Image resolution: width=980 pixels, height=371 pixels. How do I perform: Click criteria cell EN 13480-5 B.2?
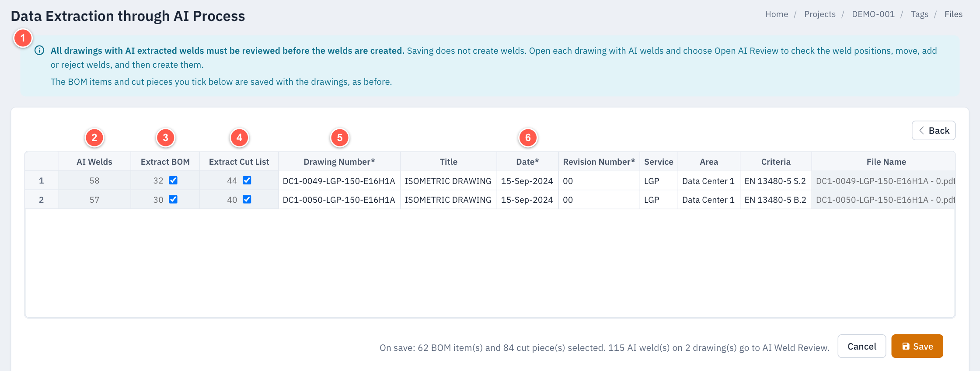point(776,200)
